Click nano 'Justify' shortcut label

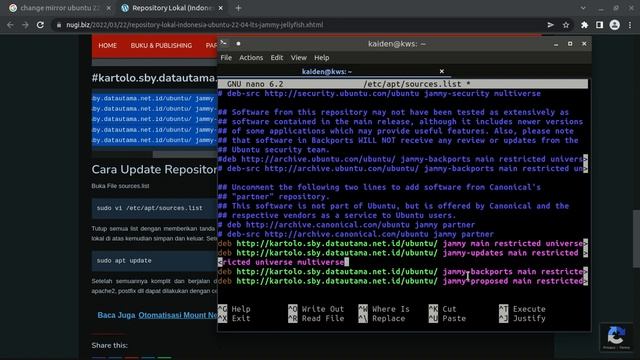pos(529,318)
